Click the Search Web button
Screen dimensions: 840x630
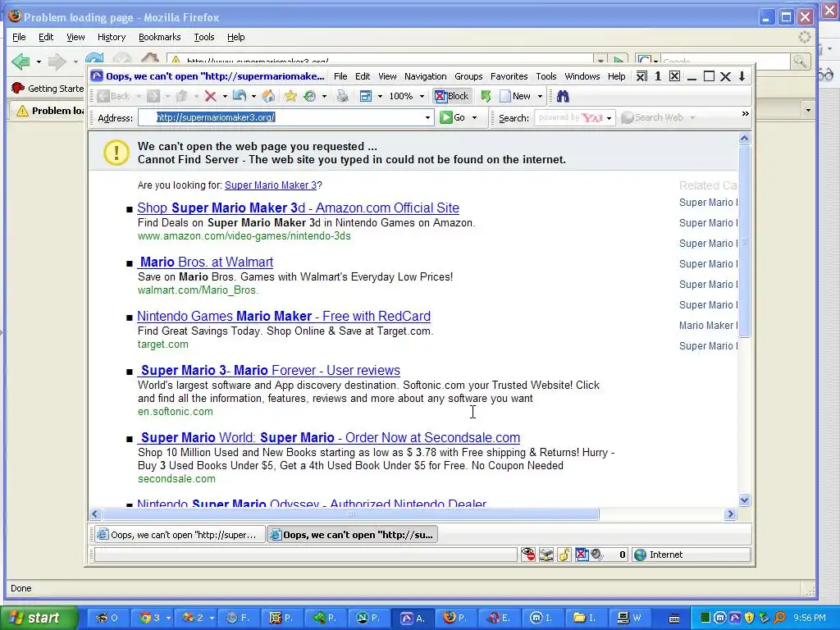click(652, 117)
